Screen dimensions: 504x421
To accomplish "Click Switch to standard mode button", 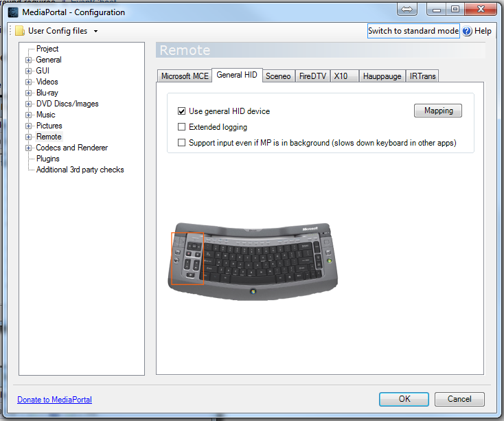I will [413, 31].
